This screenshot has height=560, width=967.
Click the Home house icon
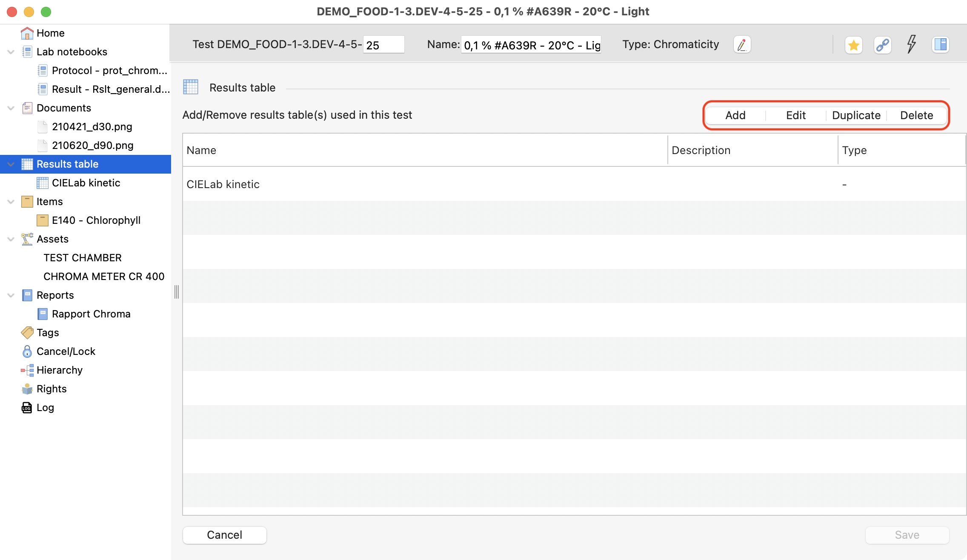[27, 33]
